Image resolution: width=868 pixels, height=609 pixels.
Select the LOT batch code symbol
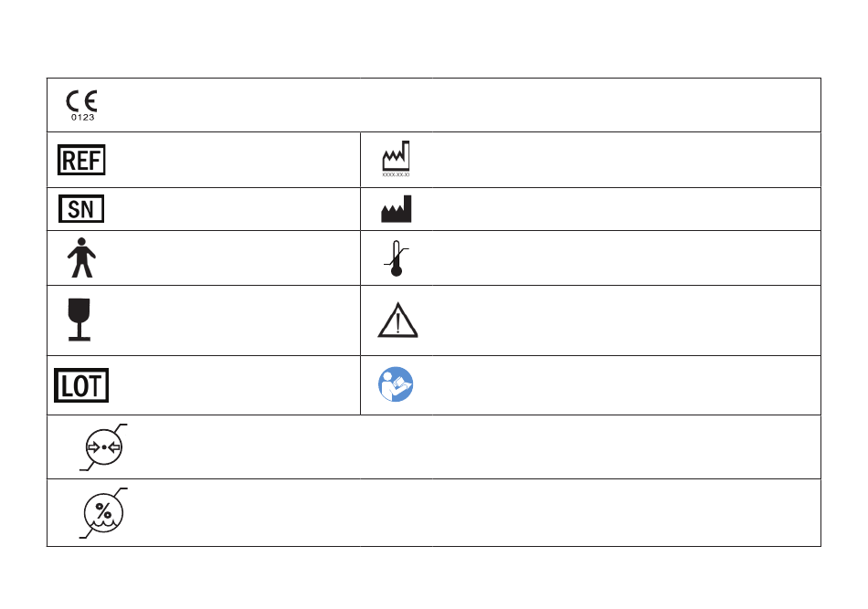81,385
